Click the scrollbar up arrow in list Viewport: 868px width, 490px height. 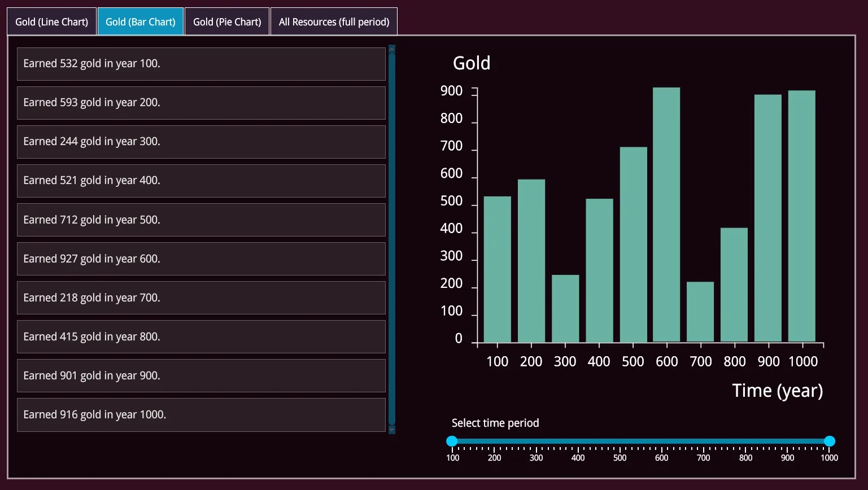(392, 49)
